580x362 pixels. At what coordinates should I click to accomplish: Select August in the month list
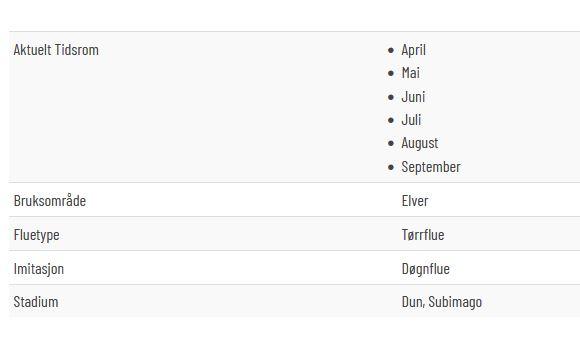click(420, 143)
